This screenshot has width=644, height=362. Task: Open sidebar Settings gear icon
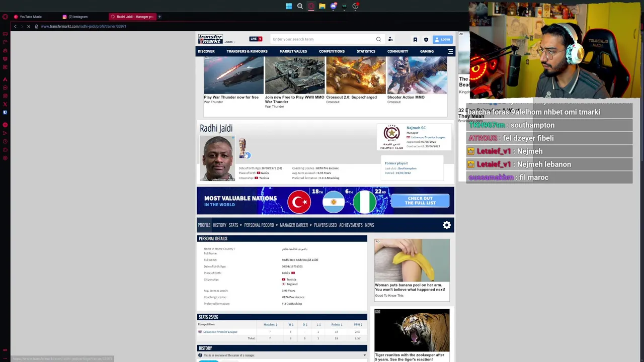[5, 158]
